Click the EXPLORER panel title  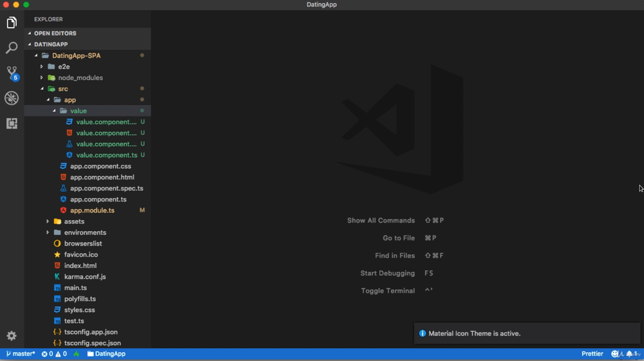click(48, 19)
